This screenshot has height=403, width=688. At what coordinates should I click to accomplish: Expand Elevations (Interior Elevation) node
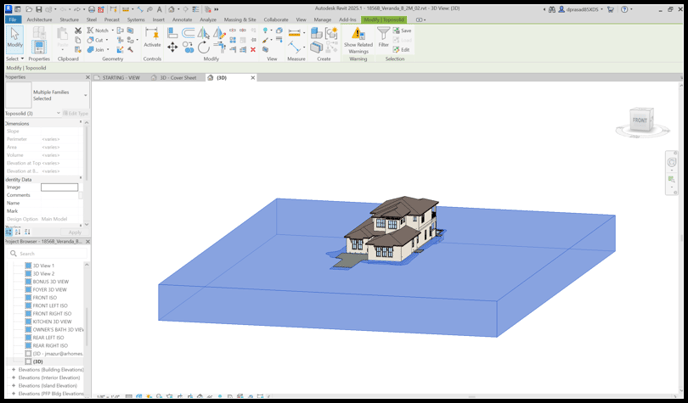(x=13, y=378)
